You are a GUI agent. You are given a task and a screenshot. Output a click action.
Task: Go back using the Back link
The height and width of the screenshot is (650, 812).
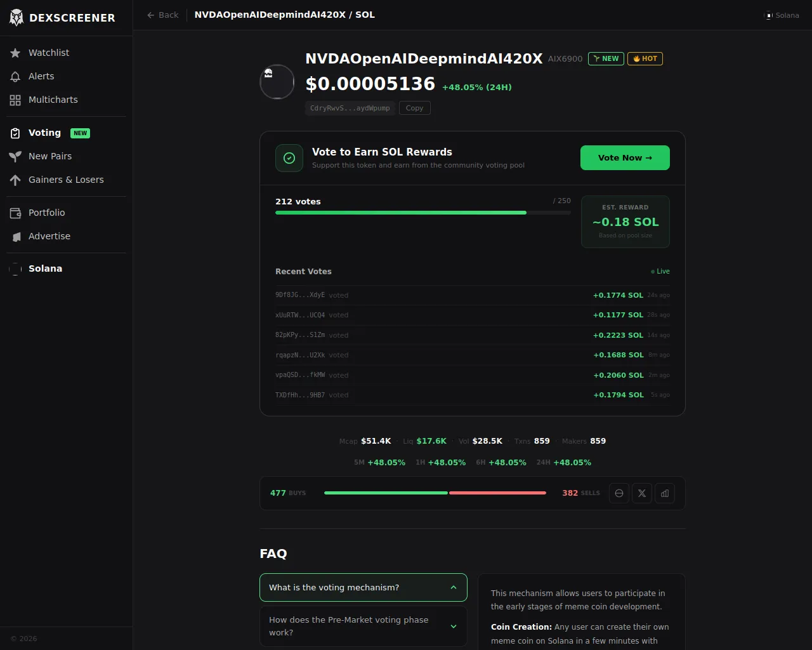[x=162, y=15]
